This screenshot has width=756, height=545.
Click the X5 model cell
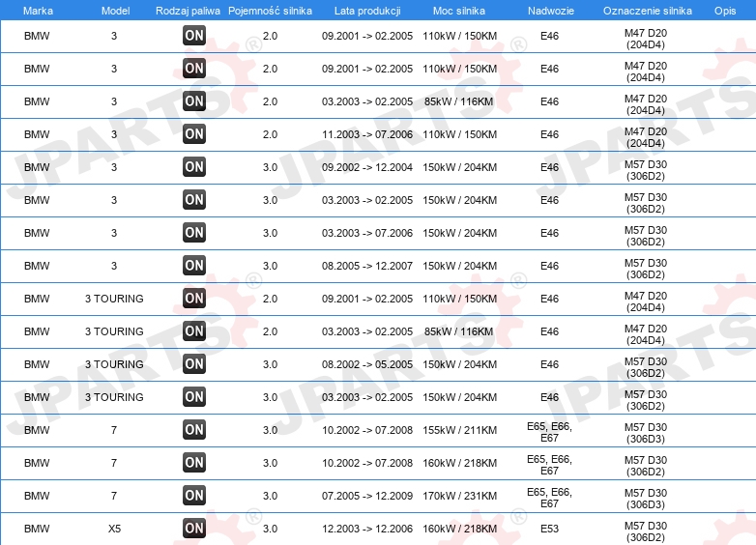(x=114, y=529)
